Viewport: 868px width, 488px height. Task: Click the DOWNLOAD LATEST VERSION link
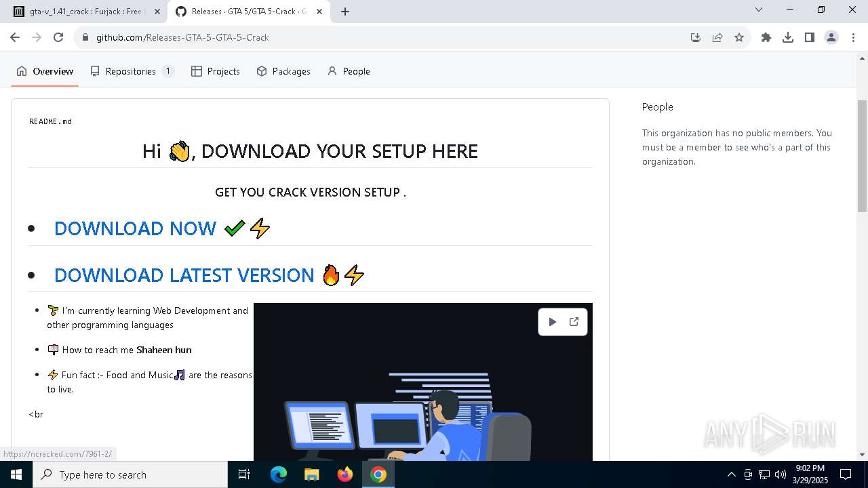pyautogui.click(x=184, y=275)
